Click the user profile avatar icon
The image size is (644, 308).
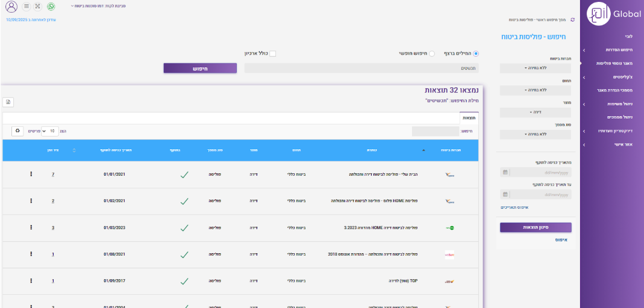[11, 7]
